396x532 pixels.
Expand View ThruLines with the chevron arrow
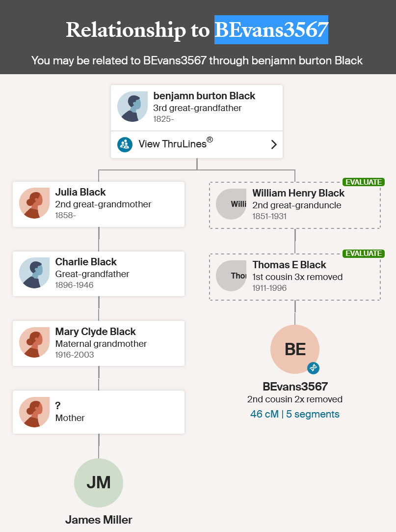274,144
